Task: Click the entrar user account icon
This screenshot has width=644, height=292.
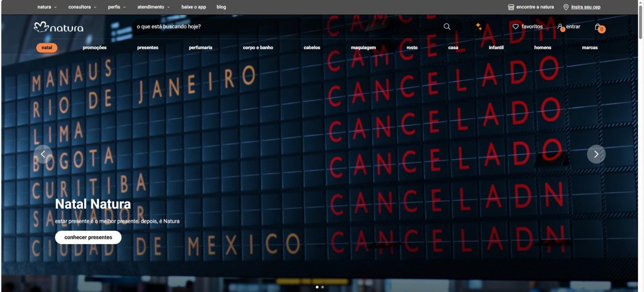Action: tap(560, 27)
